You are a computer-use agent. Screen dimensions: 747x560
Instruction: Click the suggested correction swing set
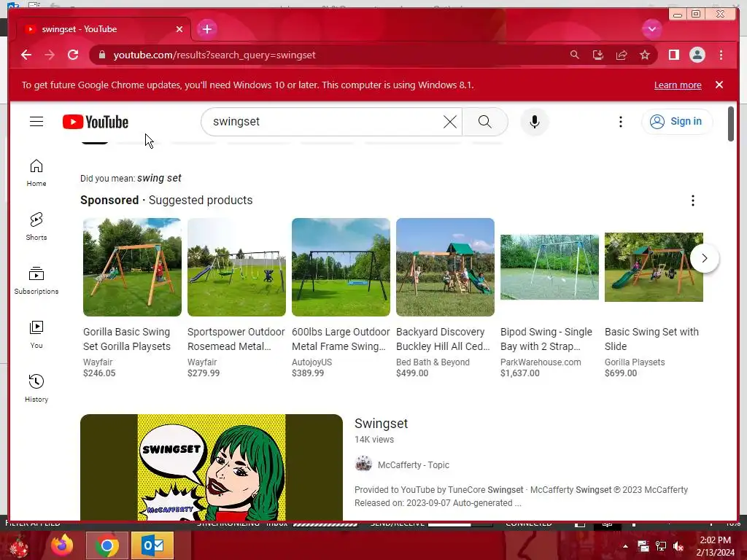point(159,178)
